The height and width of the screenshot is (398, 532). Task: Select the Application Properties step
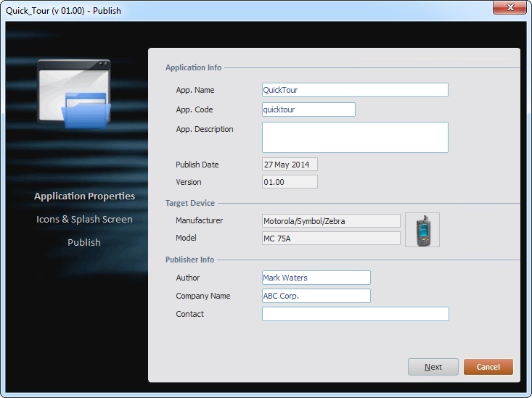pos(84,196)
